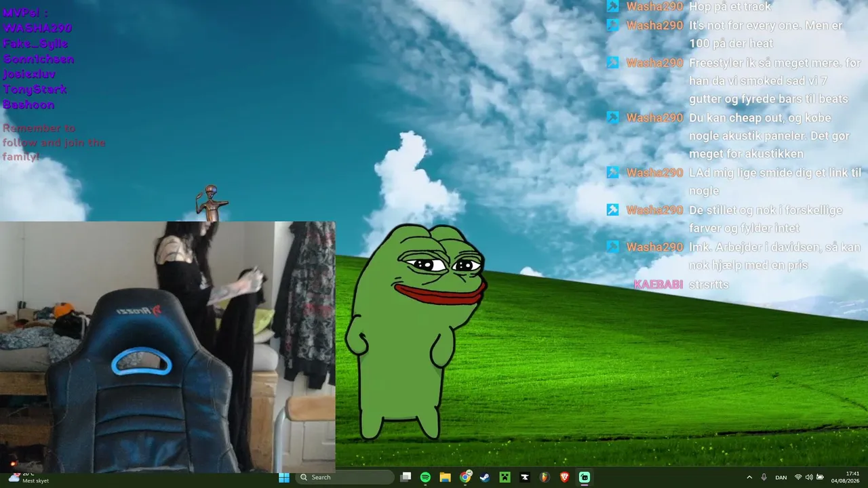Click the mod badge beside 'De stillet og nok'

[x=612, y=209]
